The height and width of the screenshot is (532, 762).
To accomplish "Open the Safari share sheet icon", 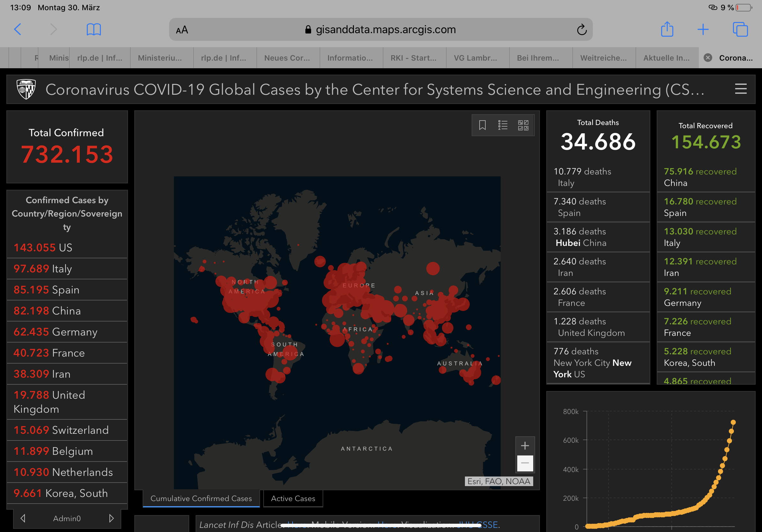I will 667,29.
